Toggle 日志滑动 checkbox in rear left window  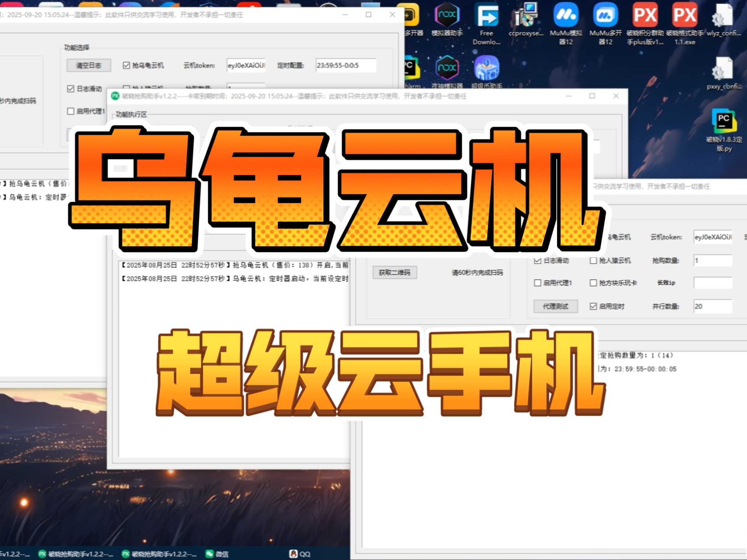click(70, 89)
